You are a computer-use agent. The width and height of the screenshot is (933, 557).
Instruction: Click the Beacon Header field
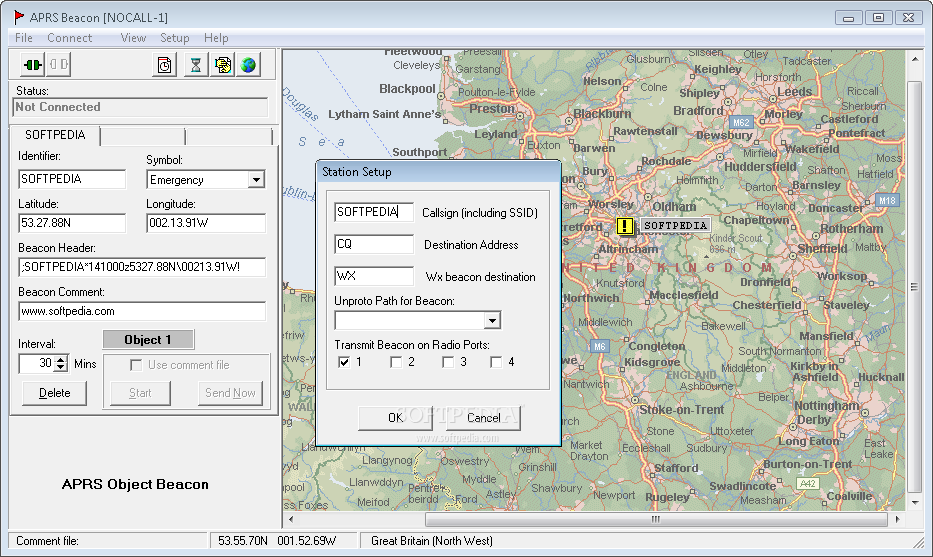tap(142, 267)
